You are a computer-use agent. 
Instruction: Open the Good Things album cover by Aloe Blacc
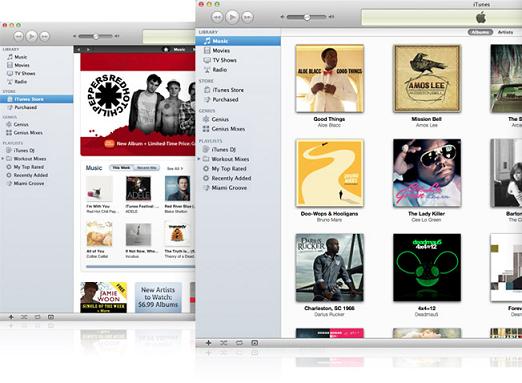click(x=329, y=78)
